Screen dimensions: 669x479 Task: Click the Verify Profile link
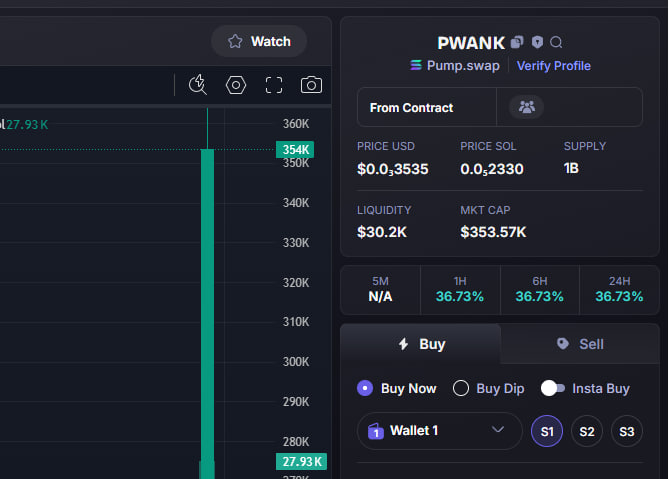(x=554, y=66)
